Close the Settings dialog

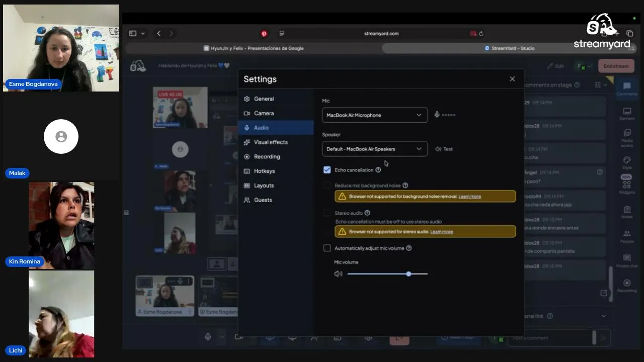pos(512,79)
